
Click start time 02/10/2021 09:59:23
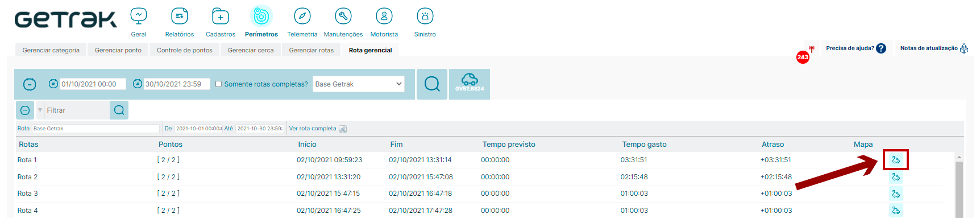tap(329, 160)
